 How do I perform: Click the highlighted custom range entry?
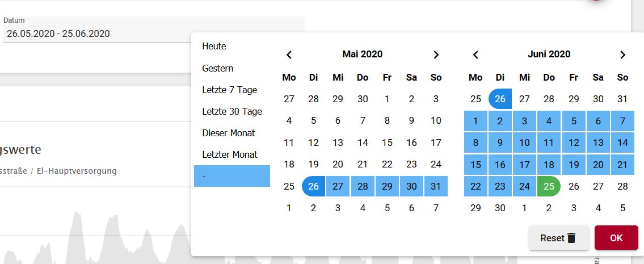(x=231, y=176)
